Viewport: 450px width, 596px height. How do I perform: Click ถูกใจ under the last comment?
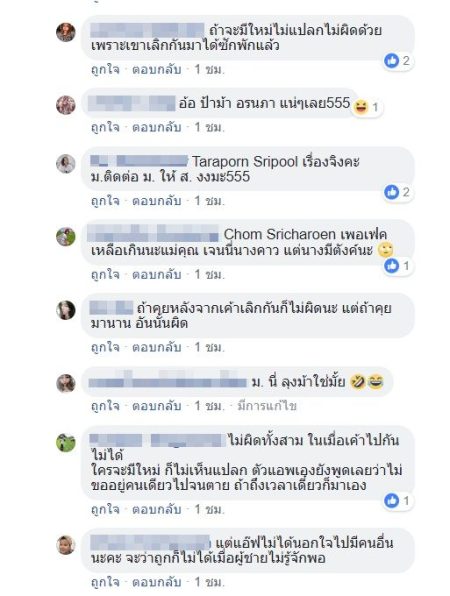[x=105, y=582]
